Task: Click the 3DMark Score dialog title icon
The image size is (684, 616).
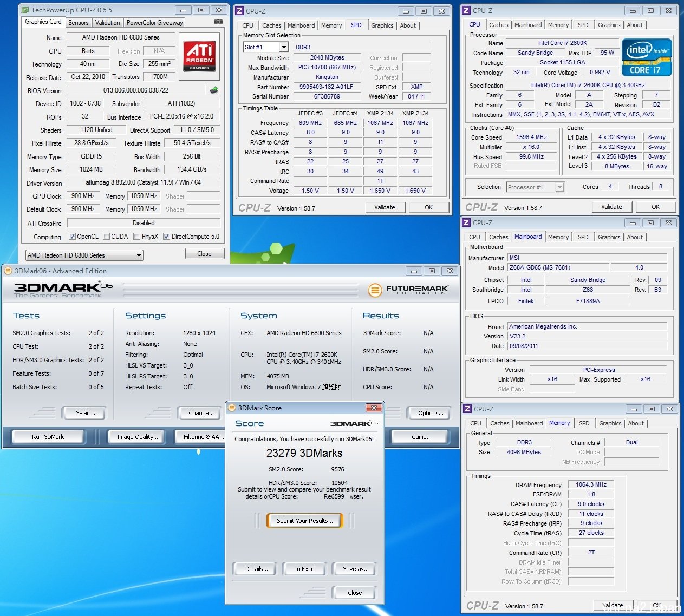Action: 232,408
